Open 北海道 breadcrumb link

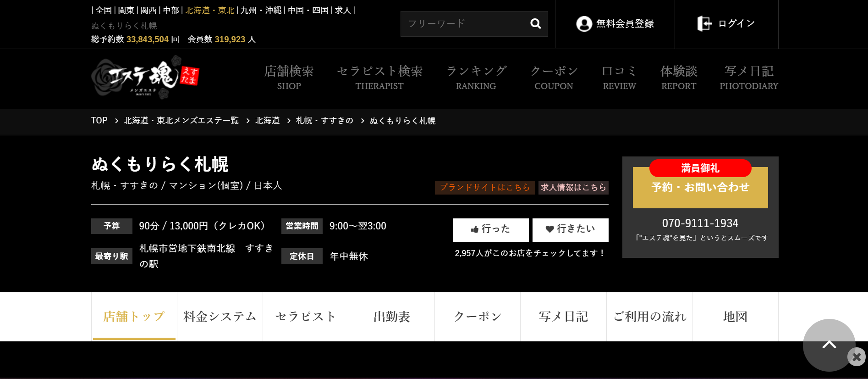(267, 121)
